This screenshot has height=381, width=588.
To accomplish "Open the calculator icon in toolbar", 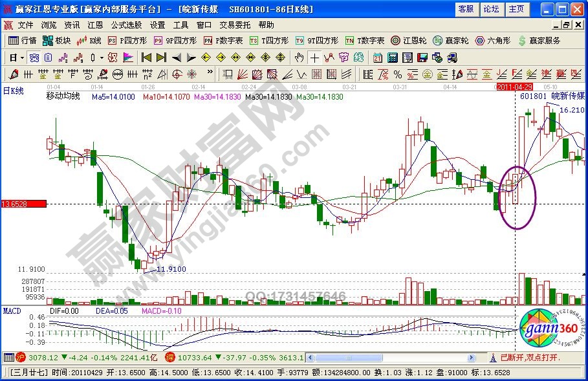I will 392,57.
